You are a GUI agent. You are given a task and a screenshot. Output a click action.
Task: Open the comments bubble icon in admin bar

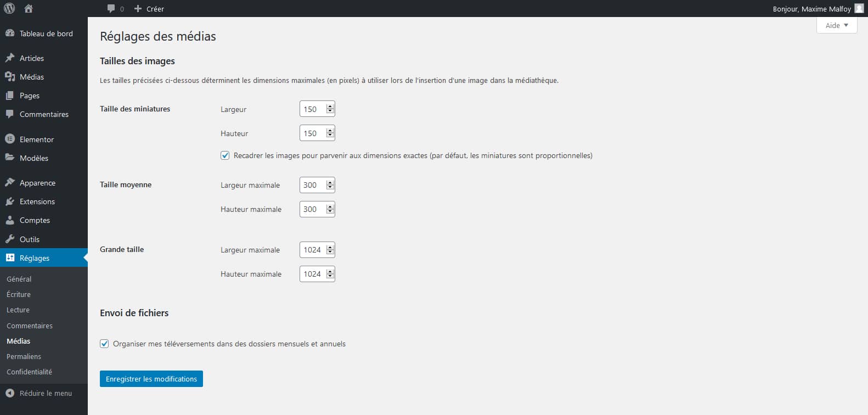[x=111, y=9]
